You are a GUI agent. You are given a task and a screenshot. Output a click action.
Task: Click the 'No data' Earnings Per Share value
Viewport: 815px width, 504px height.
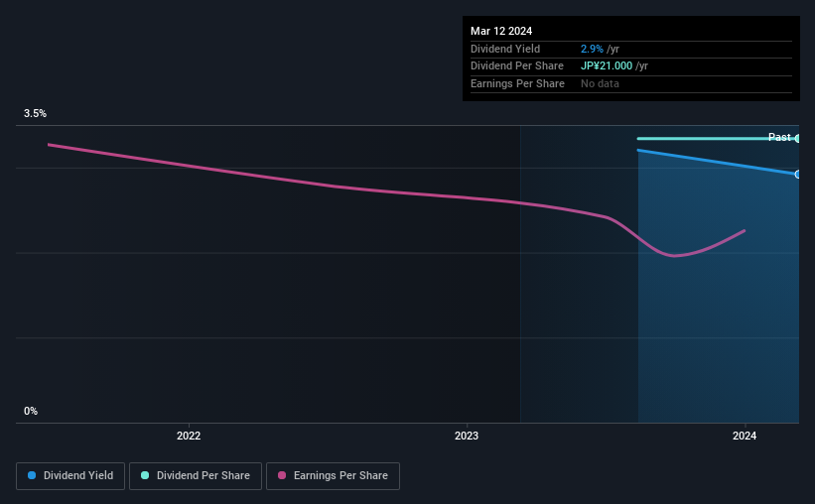(600, 83)
